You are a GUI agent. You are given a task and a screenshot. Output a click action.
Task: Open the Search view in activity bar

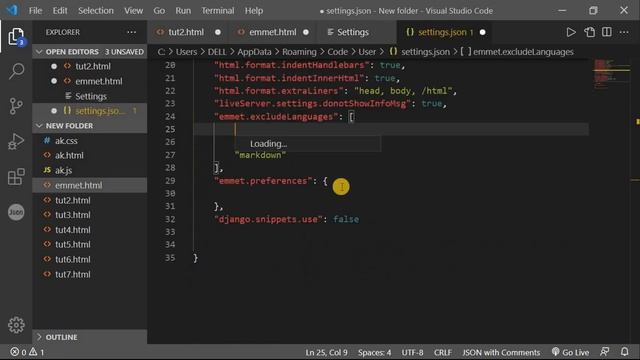click(x=16, y=71)
